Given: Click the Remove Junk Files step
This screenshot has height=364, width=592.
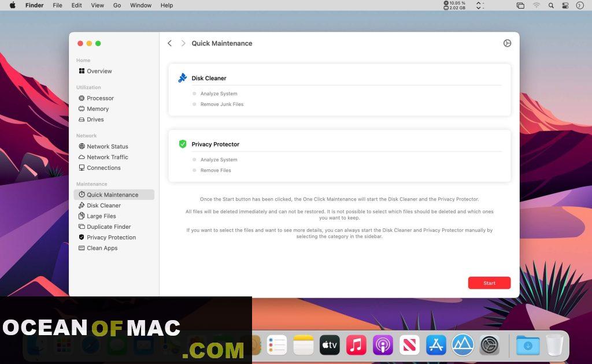Looking at the screenshot, I should pos(222,104).
